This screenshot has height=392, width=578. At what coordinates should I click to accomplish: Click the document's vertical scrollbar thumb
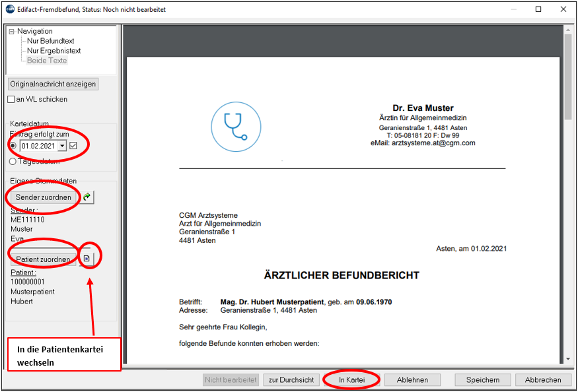coord(568,77)
